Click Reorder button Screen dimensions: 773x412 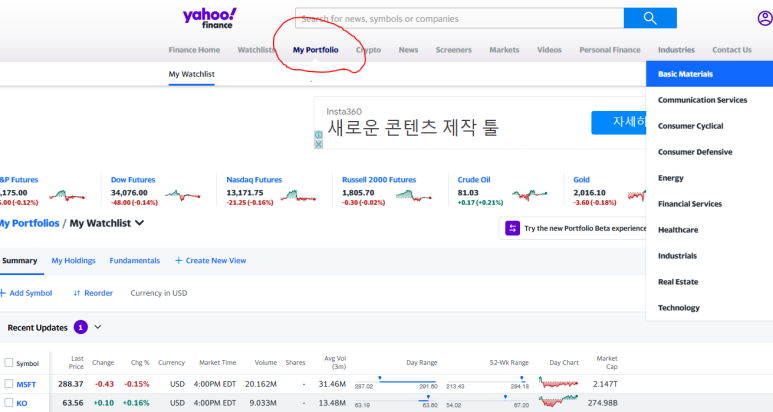pyautogui.click(x=93, y=293)
